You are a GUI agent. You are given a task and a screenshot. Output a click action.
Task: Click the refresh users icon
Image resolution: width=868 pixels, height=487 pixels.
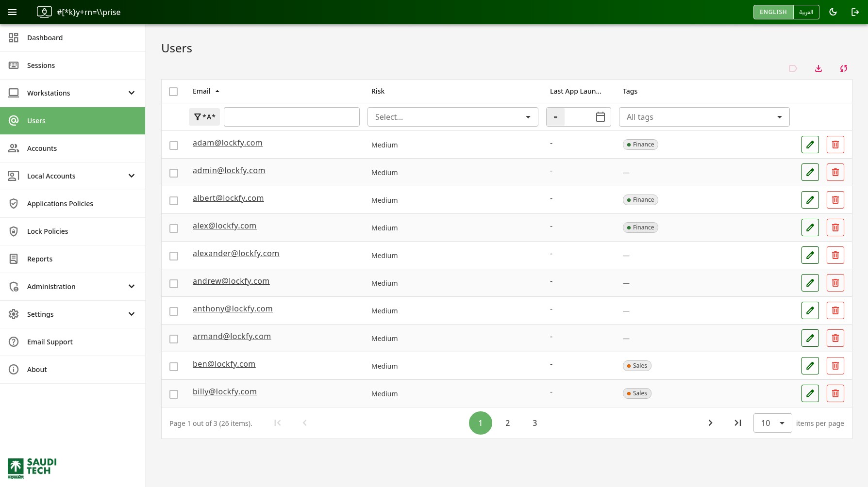click(844, 68)
